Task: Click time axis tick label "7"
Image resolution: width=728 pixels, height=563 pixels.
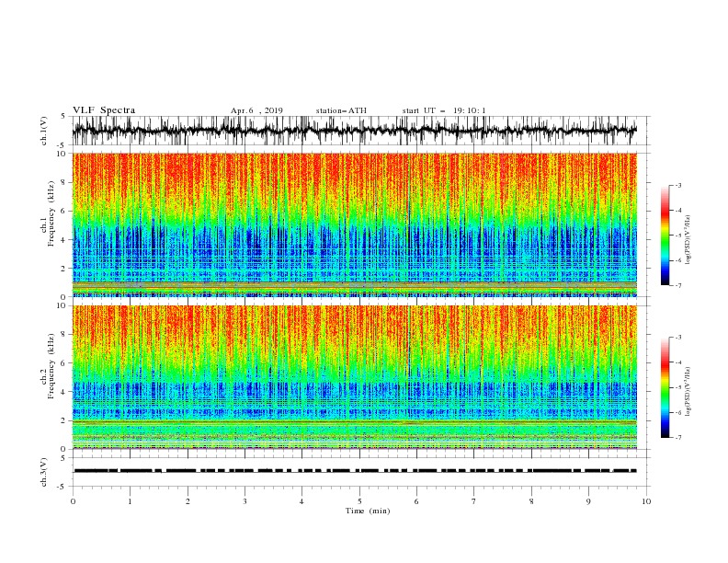Action: [474, 501]
